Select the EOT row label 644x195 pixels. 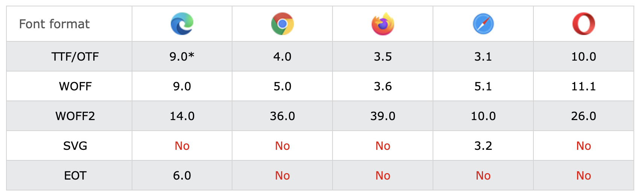click(x=75, y=175)
